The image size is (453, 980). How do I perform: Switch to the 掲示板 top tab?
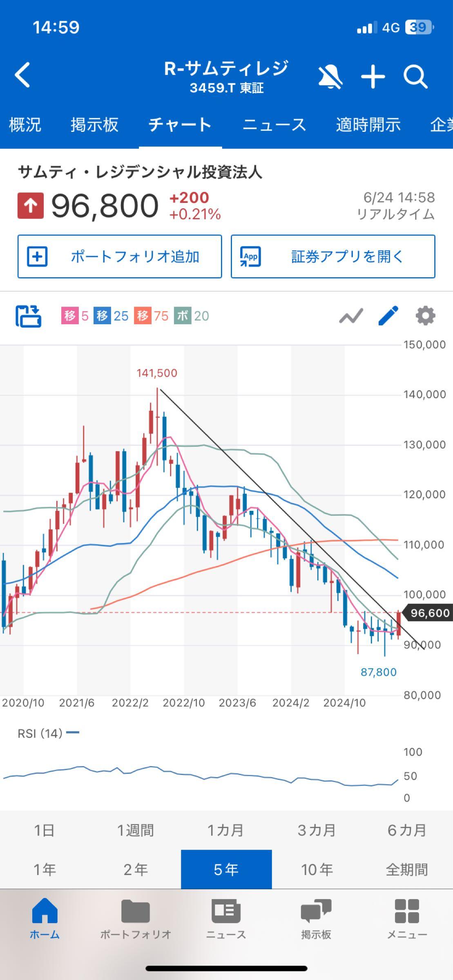[94, 125]
